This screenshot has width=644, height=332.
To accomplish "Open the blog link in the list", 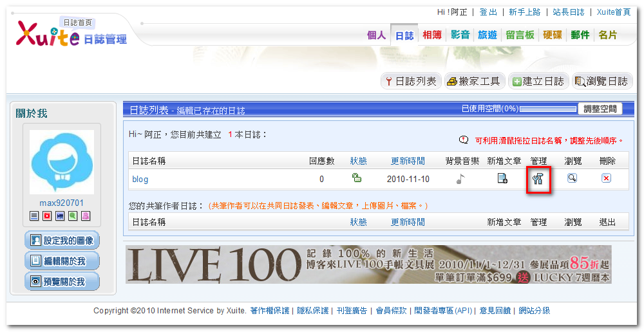I will click(x=140, y=180).
